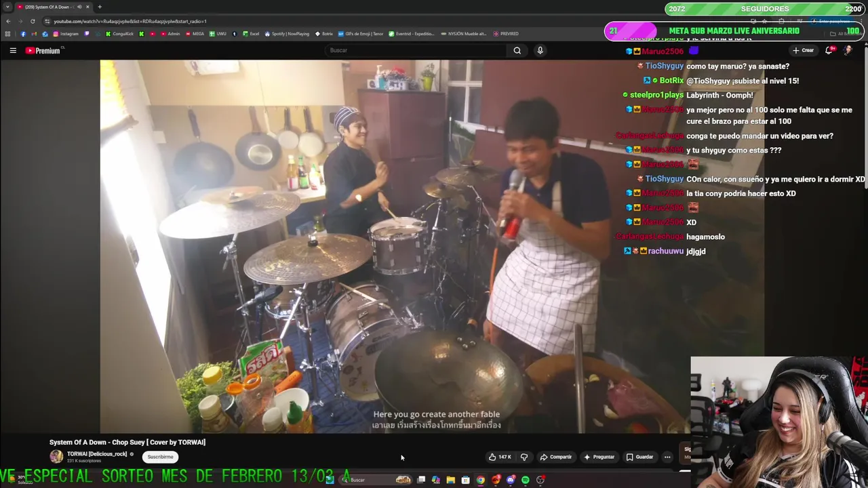Open the Facebook bookmark
Screen dimensions: 868x488
[23, 34]
